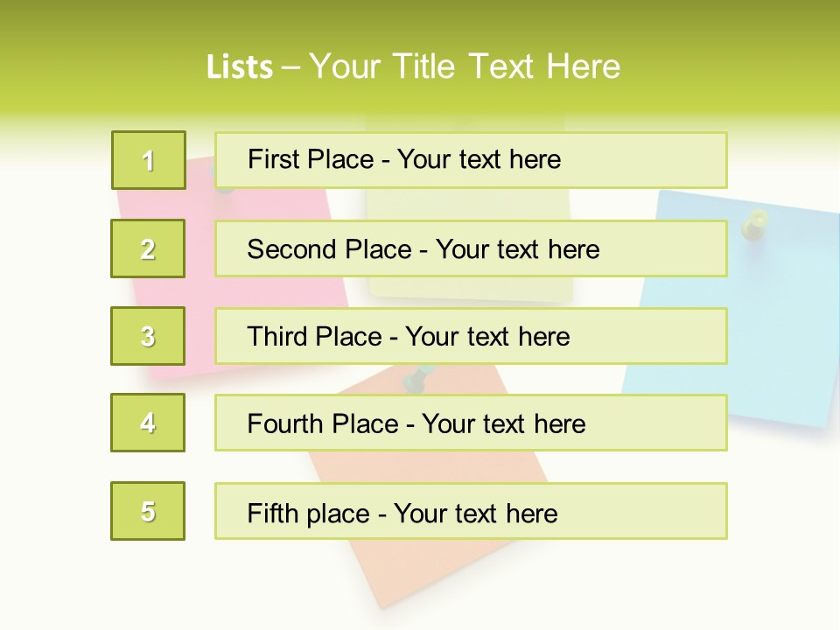
Task: Select the Fourth Place text box
Action: point(471,423)
